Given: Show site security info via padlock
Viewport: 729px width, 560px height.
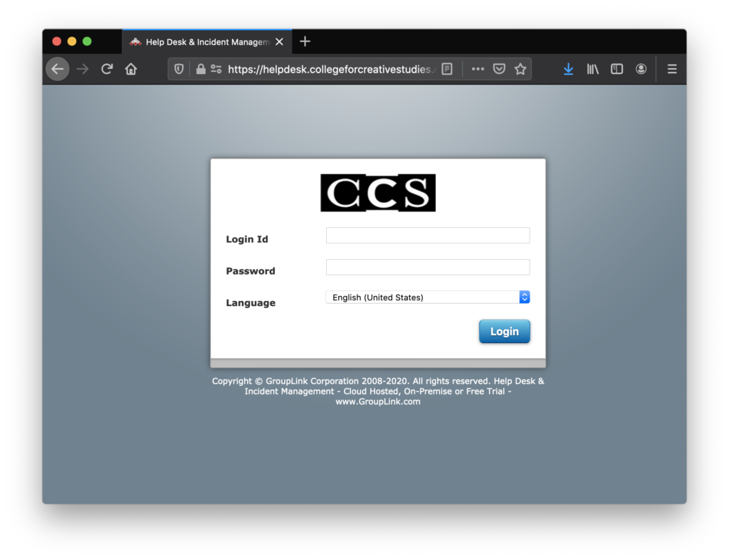Looking at the screenshot, I should pos(201,69).
